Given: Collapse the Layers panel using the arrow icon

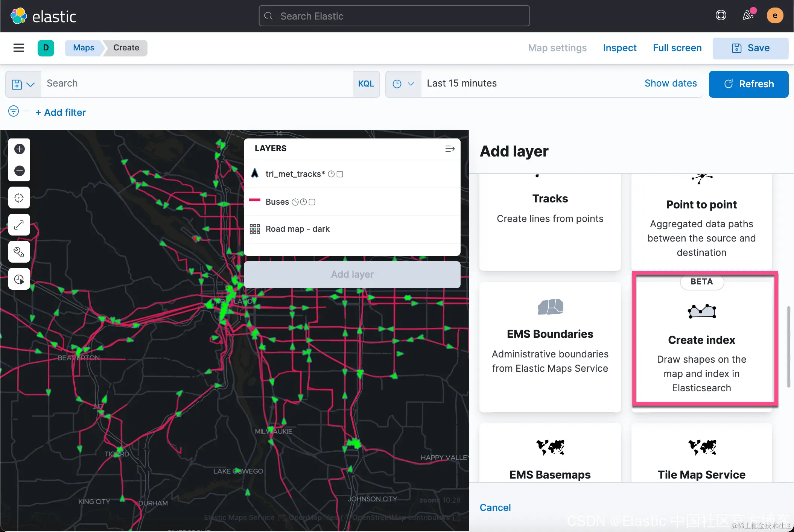Looking at the screenshot, I should tap(450, 149).
